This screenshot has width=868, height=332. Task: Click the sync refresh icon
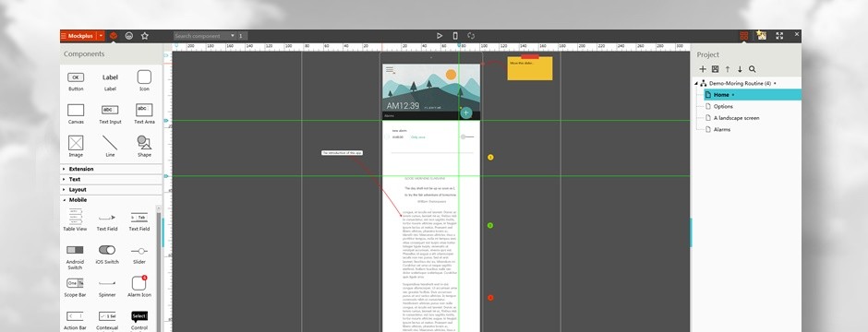(471, 36)
